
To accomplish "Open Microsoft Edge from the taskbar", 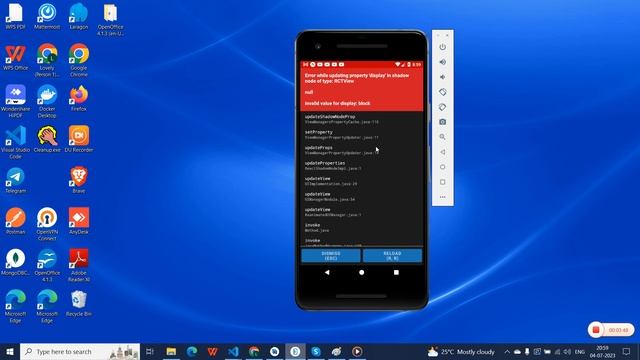I will (x=192, y=351).
